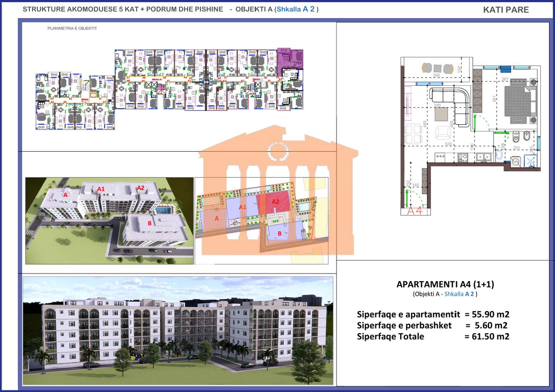555x392 pixels.
Task: Click the washing machine symbol
Action: [516, 162]
